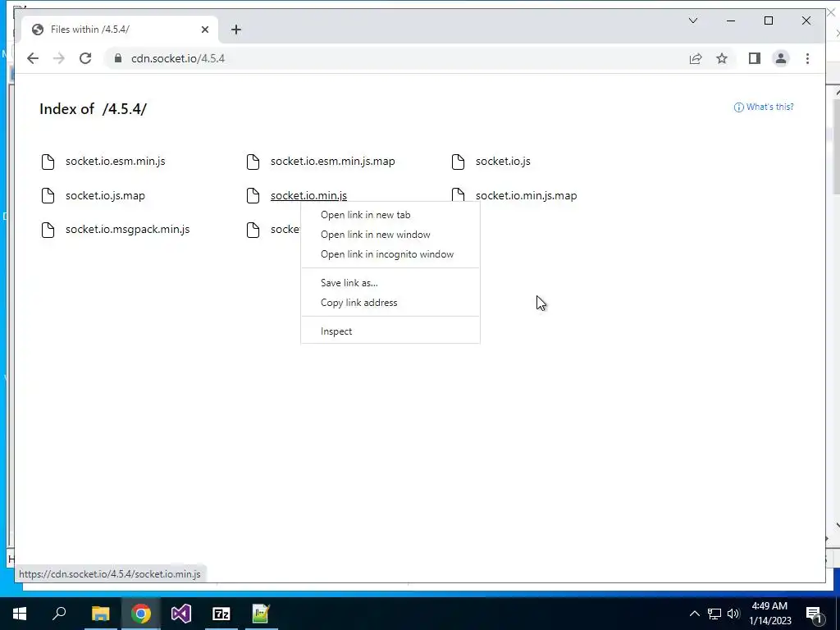The width and height of the screenshot is (840, 630).
Task: Open a new tab with the plus button
Action: [x=236, y=30]
